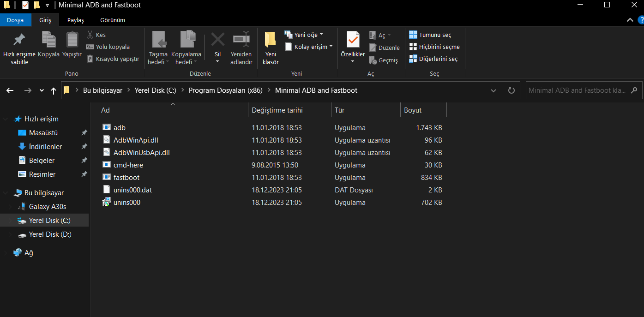Click Minimal ADB and Fastboot breadcrumb
644x317 pixels.
(x=316, y=90)
